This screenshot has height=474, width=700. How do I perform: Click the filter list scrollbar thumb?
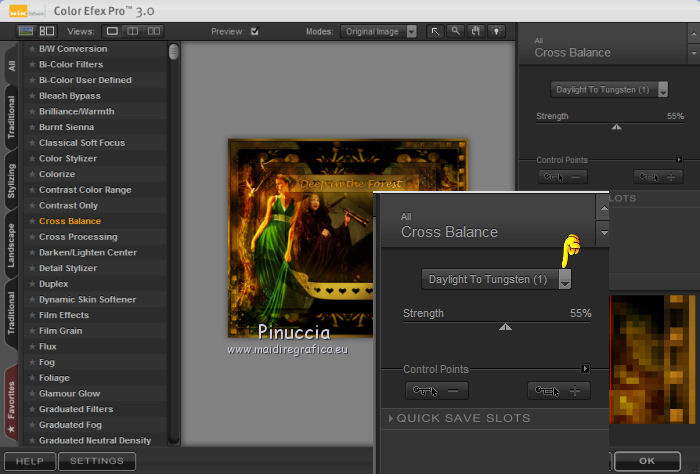(x=174, y=52)
